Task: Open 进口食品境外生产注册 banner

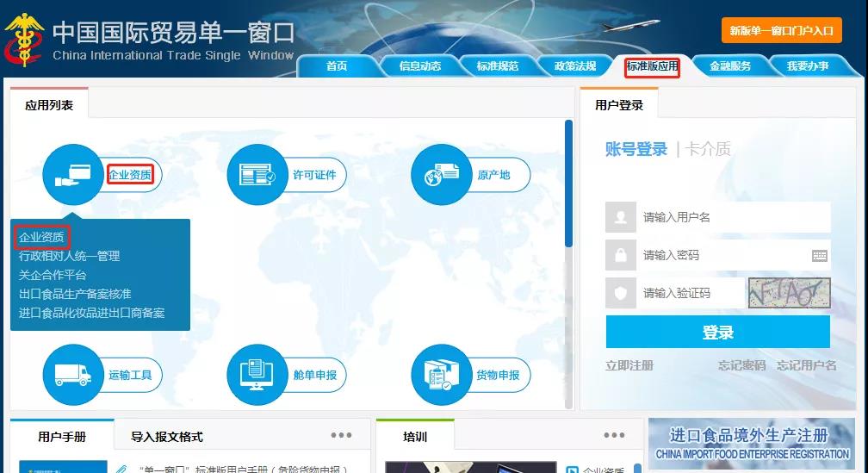Action: tap(751, 444)
